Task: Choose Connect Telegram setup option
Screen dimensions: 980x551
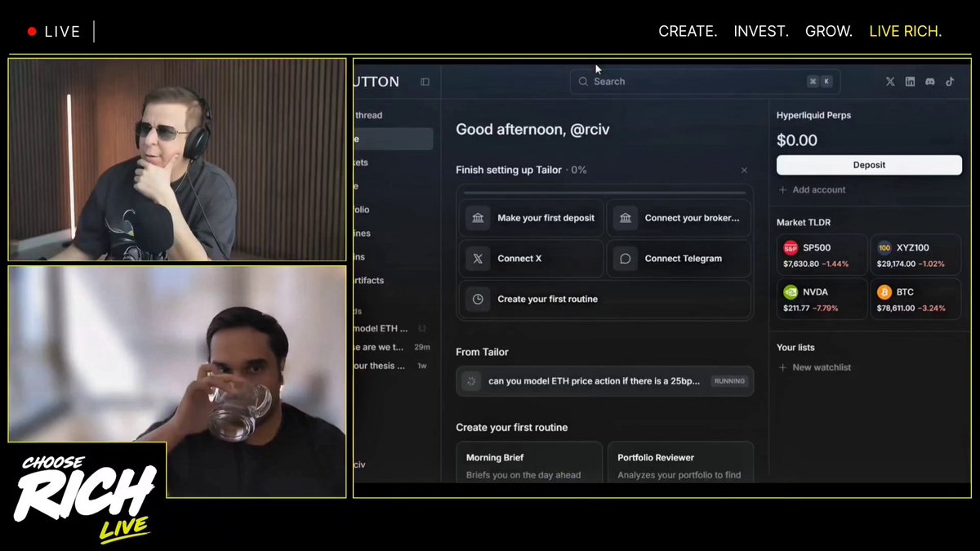Action: pyautogui.click(x=679, y=259)
